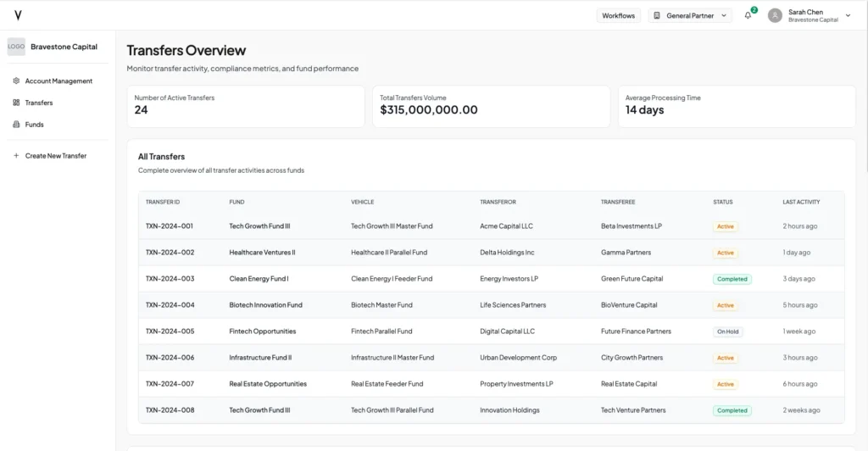Screen dimensions: 868x451
Task: Open the notifications bell
Action: pos(748,15)
